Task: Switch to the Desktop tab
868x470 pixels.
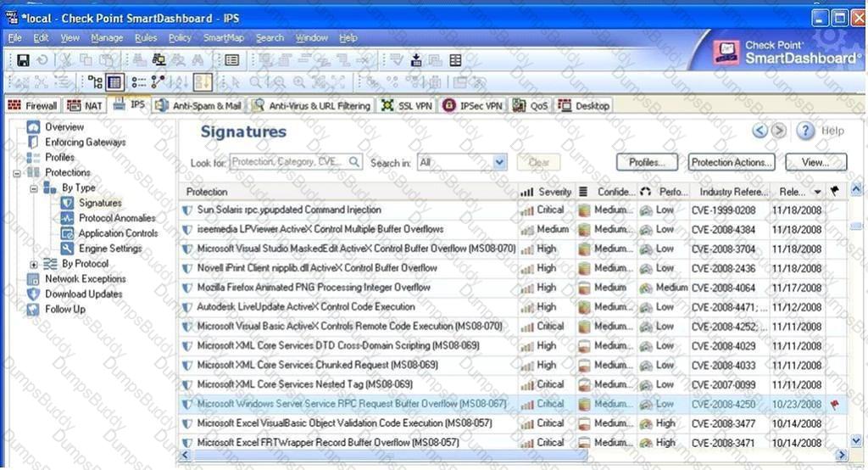Action: pyautogui.click(x=584, y=105)
